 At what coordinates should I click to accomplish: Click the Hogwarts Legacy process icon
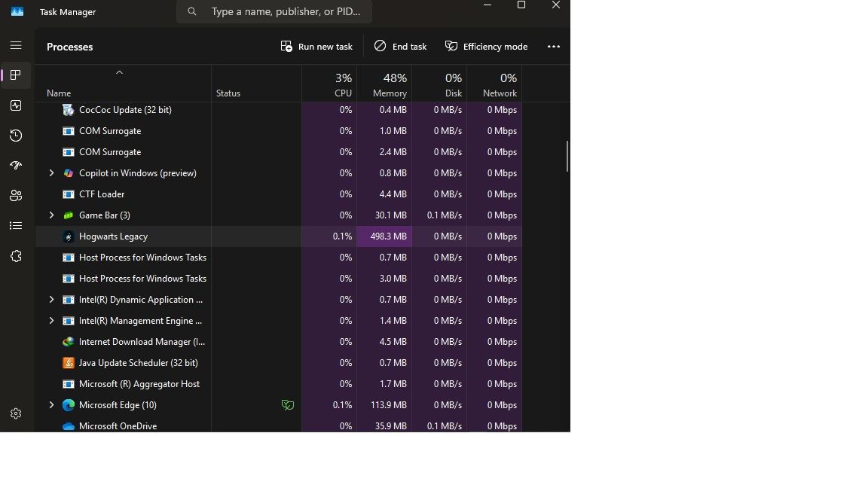69,236
